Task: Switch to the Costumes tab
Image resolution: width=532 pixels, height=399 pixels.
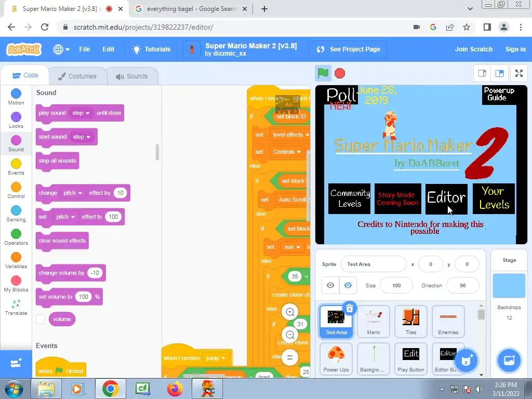Action: click(77, 76)
